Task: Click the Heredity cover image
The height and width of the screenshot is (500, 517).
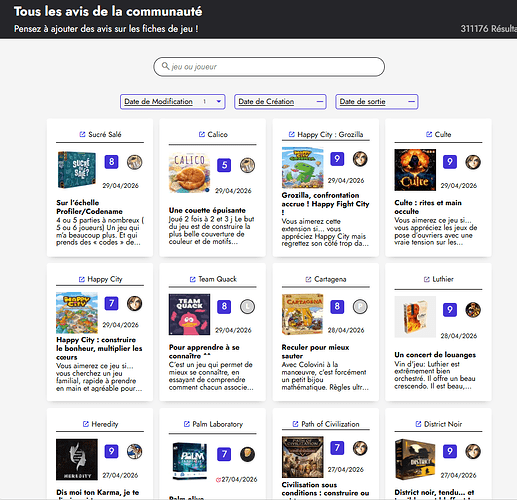Action: 77,459
